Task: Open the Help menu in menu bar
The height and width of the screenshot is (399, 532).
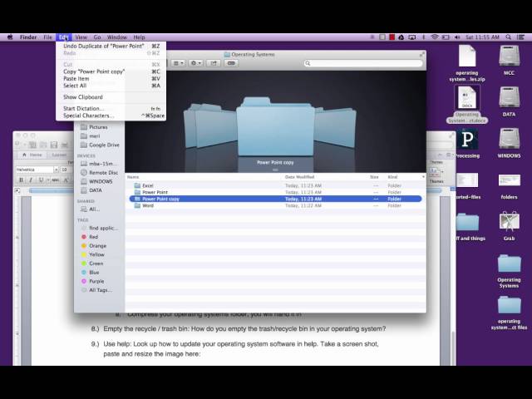Action: click(x=139, y=37)
